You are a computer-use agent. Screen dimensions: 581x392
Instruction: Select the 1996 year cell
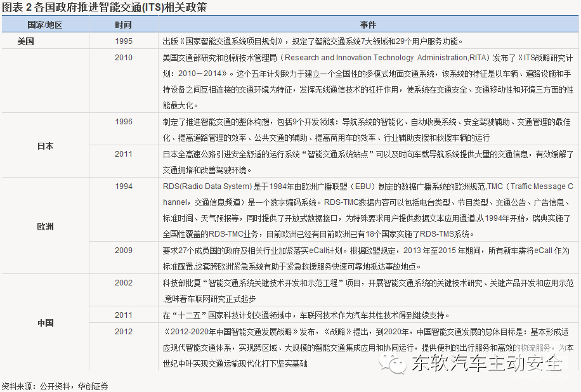point(124,121)
